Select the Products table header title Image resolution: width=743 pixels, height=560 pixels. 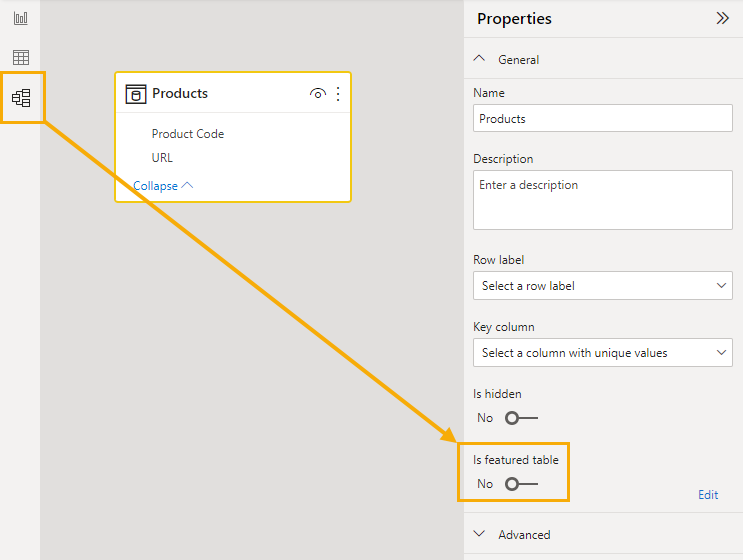pos(180,93)
